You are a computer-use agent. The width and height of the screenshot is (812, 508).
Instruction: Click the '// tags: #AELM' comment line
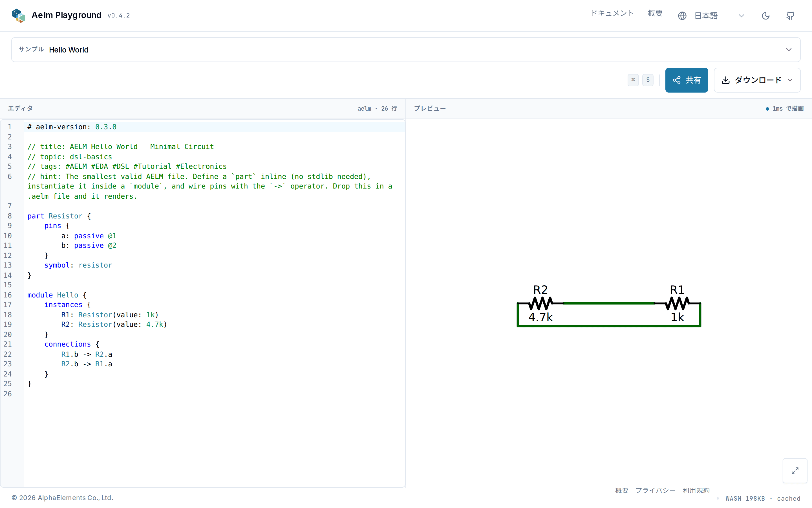127,167
